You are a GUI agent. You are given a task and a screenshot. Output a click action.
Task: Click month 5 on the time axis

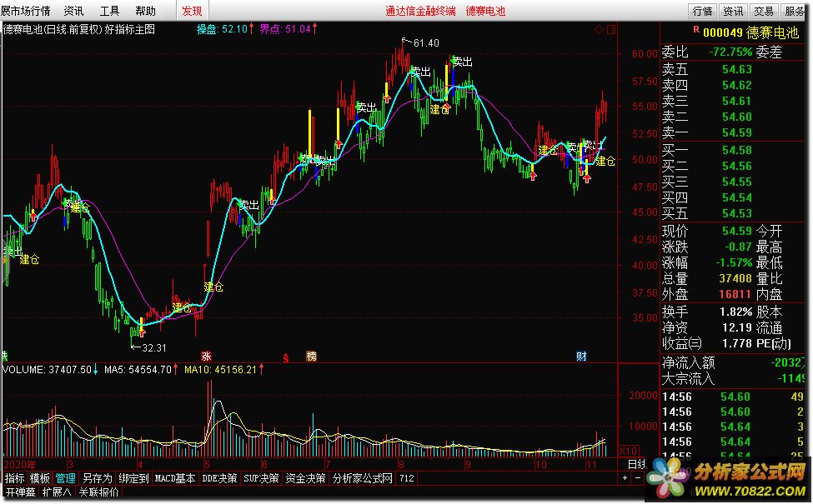tap(208, 464)
